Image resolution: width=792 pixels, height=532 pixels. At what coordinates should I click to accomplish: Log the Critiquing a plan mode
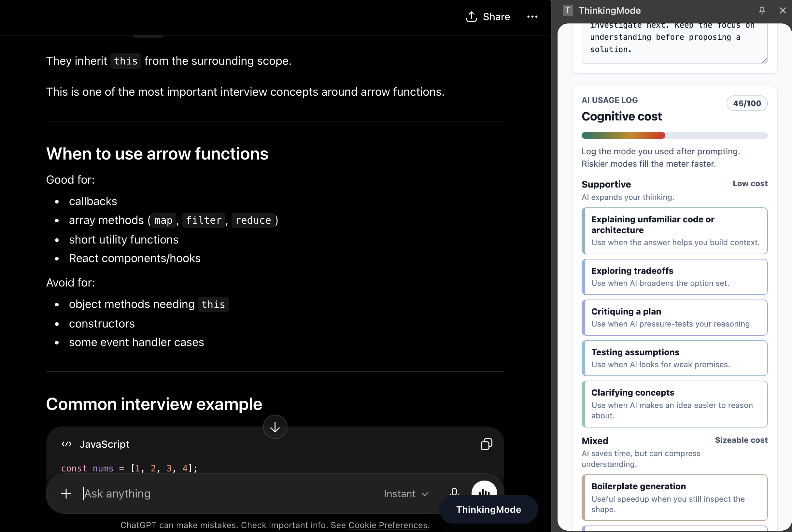[x=674, y=317]
